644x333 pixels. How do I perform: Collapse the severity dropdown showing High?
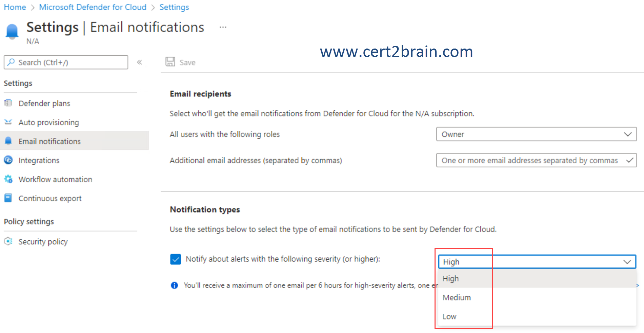tap(537, 262)
